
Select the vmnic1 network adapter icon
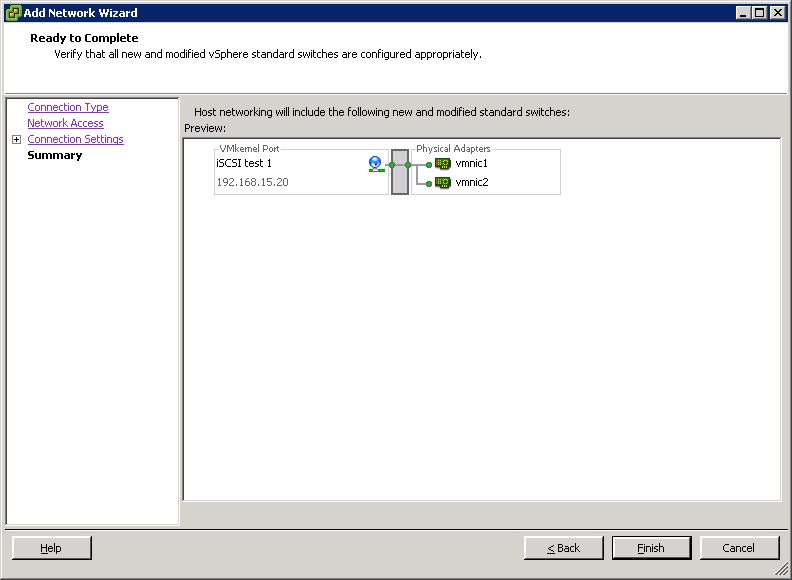pyautogui.click(x=443, y=164)
